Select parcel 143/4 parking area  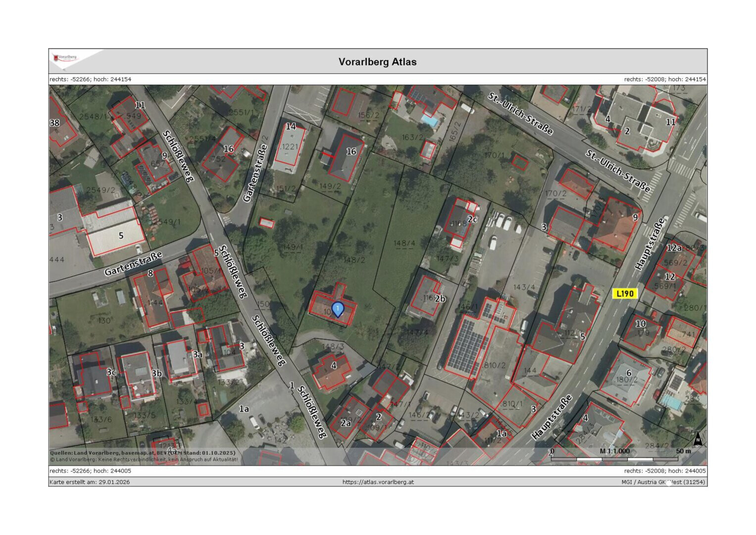524,287
